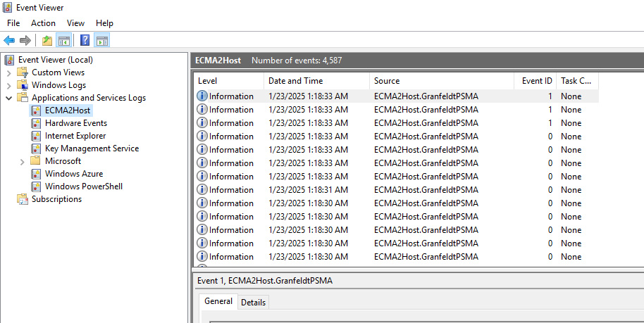
Task: Click the Key Management Service log
Action: (x=92, y=148)
